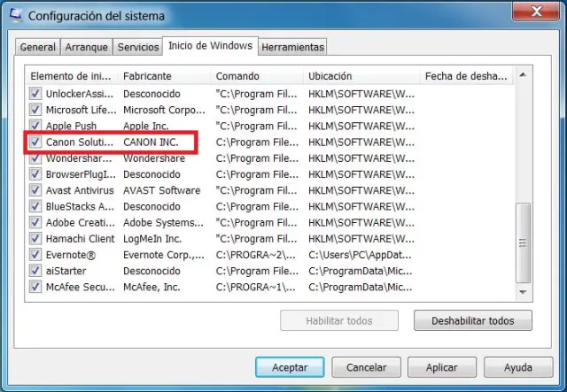Toggle the Evernote startup item checkbox
The image size is (567, 392).
pos(35,255)
